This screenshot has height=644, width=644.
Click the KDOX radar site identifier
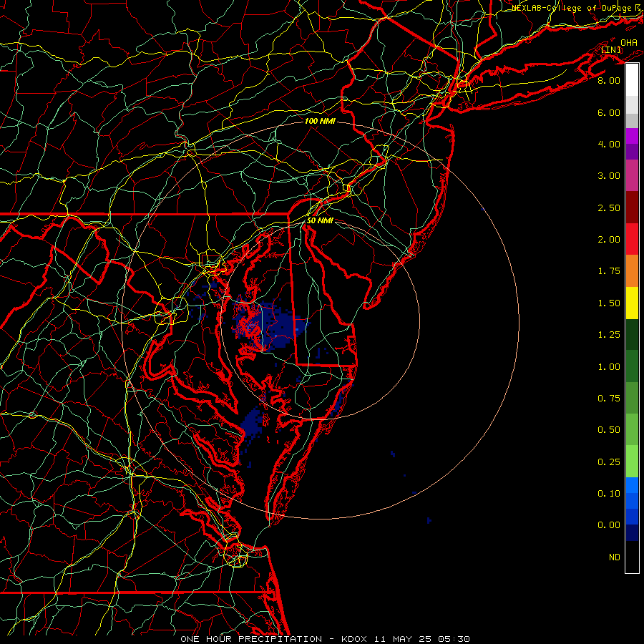(x=355, y=639)
